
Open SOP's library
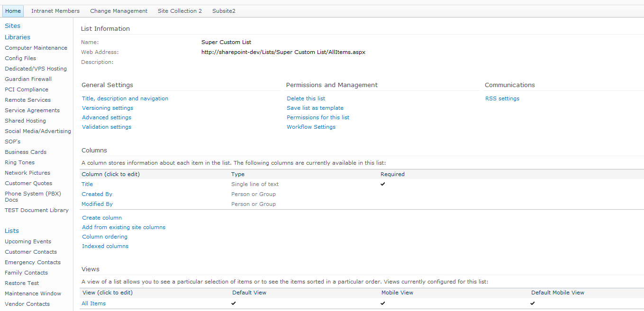tap(13, 142)
